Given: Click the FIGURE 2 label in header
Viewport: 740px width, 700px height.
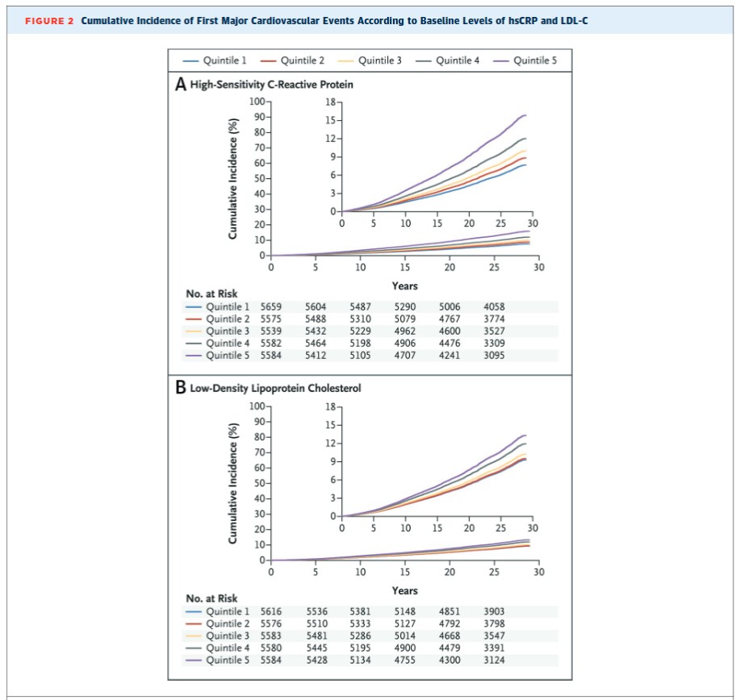Looking at the screenshot, I should tap(49, 20).
